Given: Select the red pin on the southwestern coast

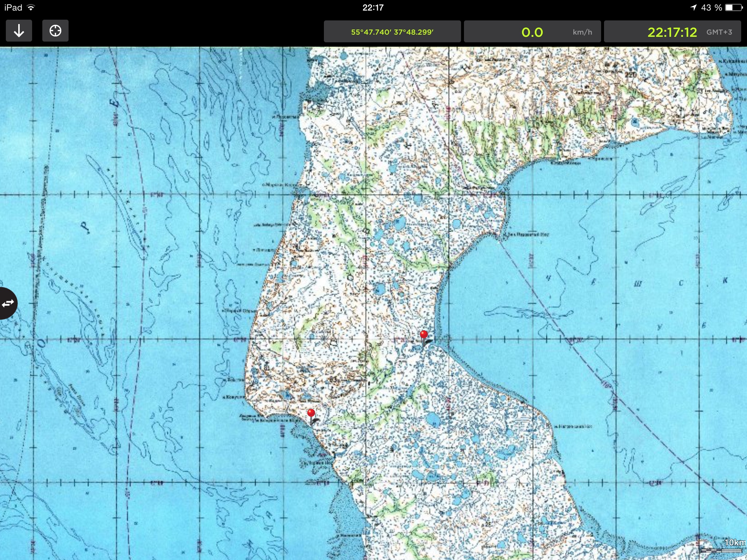Looking at the screenshot, I should coord(311,413).
